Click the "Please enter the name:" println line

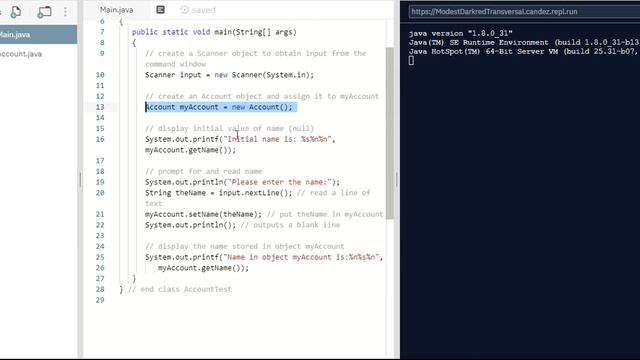pos(242,182)
